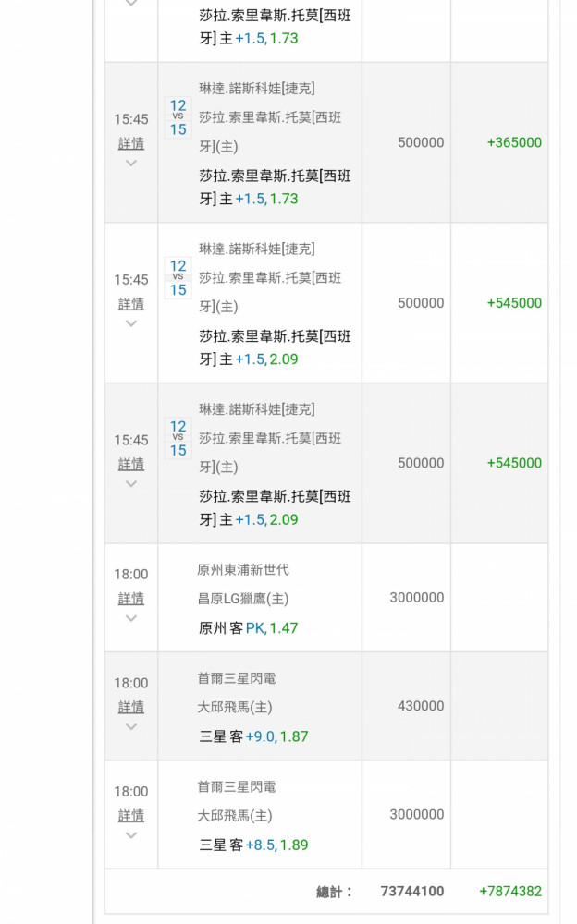
Task: Click the 三星 客 +8.5, 1.89 odds text
Action: pos(253,845)
